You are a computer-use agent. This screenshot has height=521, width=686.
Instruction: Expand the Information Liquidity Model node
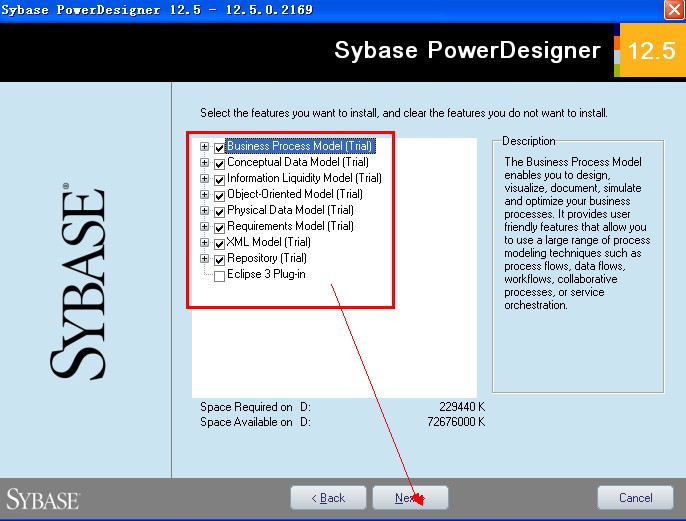point(204,178)
